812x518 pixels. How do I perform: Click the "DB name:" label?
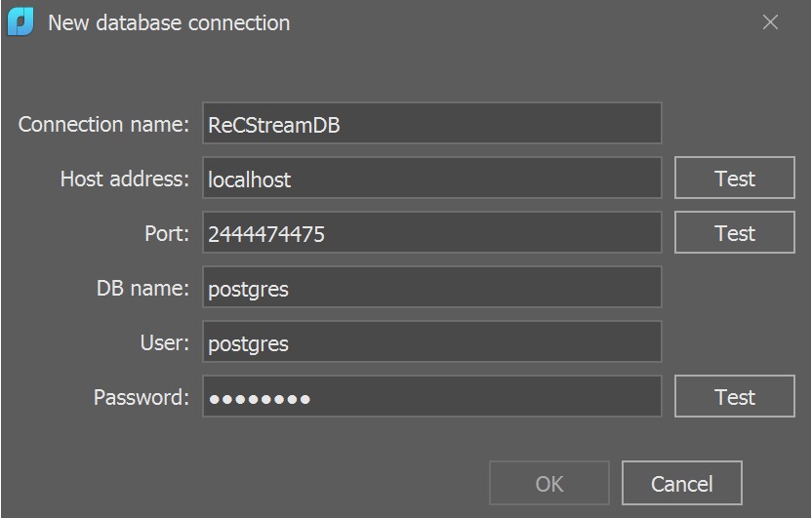pos(142,289)
